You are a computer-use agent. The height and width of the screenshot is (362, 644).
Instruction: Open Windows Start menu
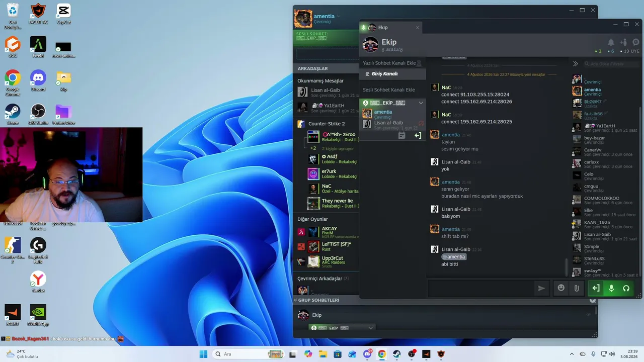click(x=204, y=354)
